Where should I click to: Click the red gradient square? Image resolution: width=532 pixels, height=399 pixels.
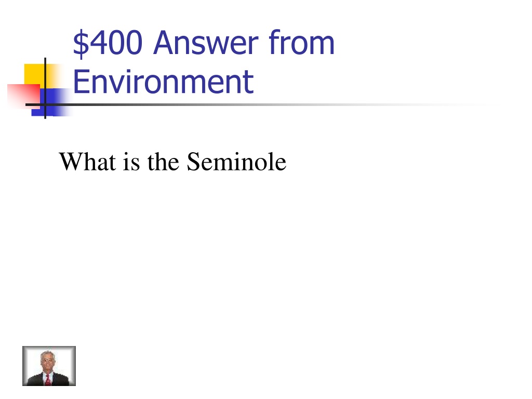(24, 96)
